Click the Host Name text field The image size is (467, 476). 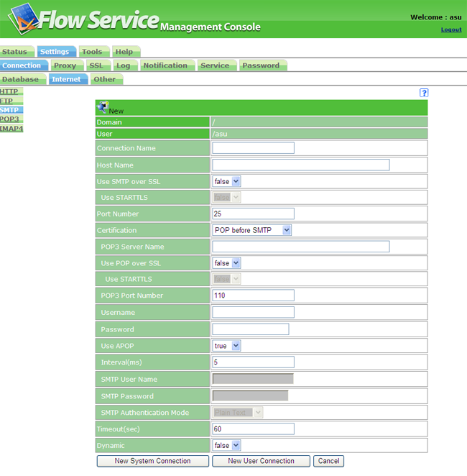(x=300, y=165)
